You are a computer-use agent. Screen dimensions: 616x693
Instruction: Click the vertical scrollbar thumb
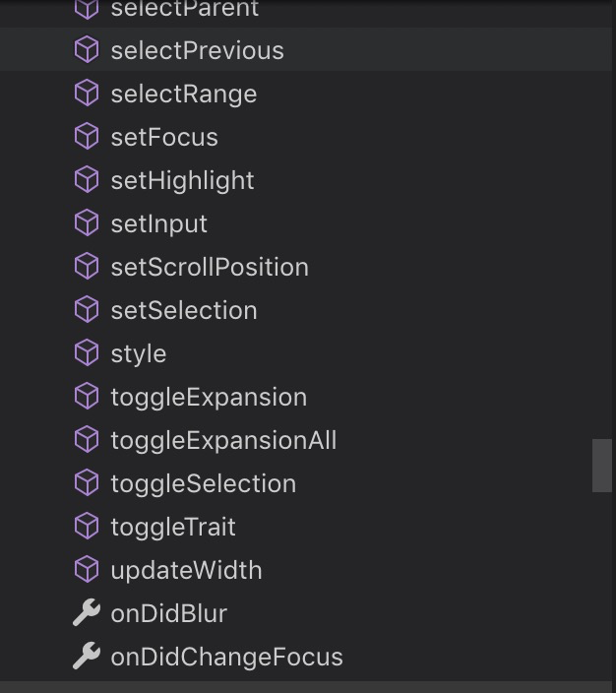tap(602, 466)
